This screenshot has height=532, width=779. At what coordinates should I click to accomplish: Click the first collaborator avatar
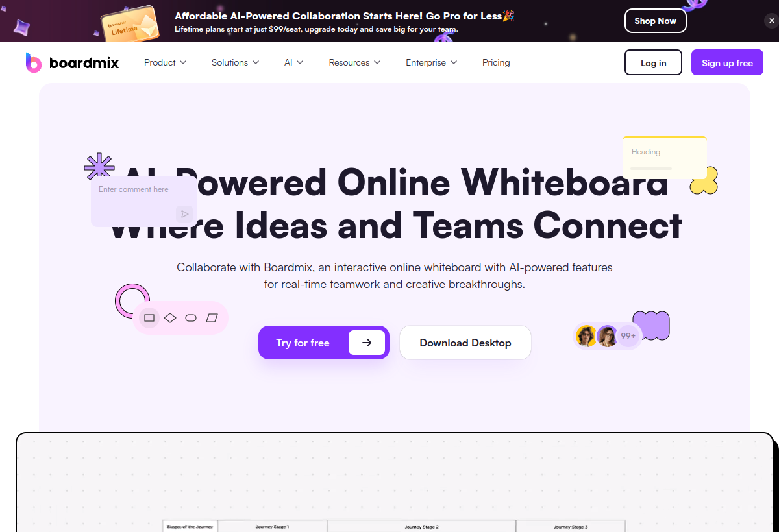tap(586, 336)
